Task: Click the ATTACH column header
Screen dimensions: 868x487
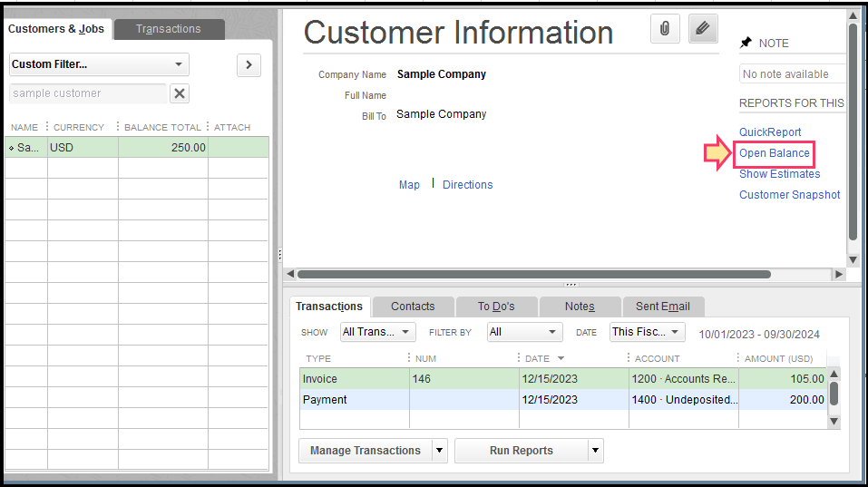Action: click(232, 127)
